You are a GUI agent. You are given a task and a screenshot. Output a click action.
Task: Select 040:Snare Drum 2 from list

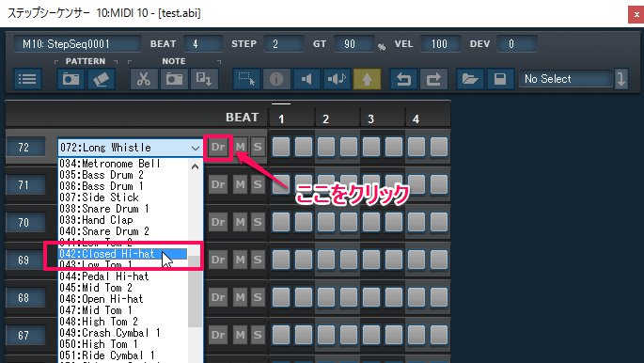pos(123,231)
